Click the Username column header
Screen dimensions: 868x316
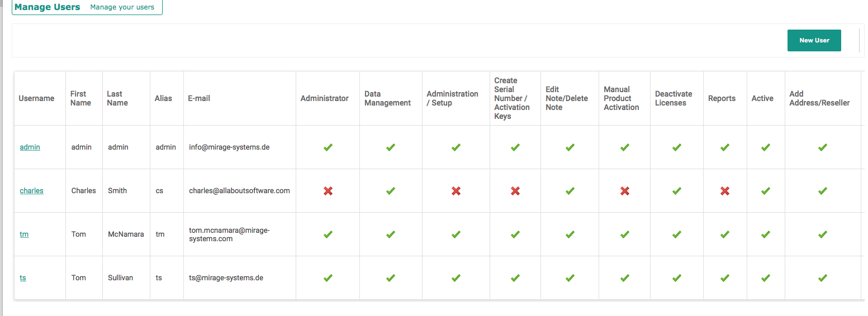click(x=36, y=98)
